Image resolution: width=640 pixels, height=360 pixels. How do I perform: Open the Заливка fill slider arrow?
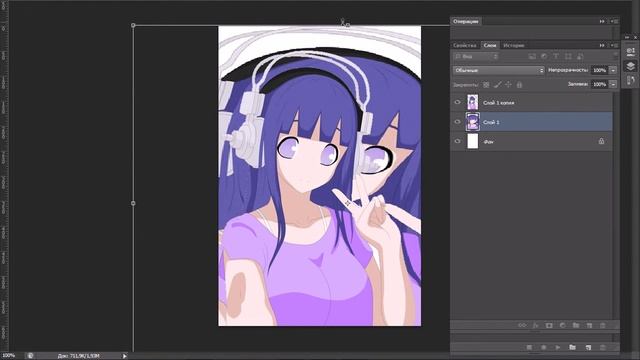coord(613,84)
